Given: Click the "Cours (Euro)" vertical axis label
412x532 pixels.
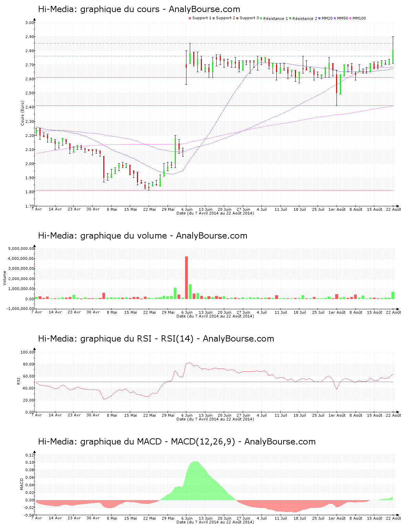Looking at the screenshot, I should coord(22,113).
